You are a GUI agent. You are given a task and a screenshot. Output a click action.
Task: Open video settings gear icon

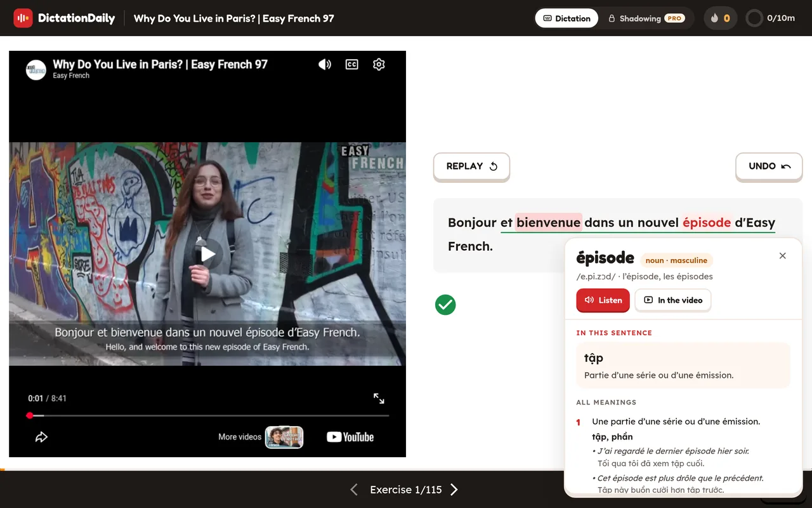(379, 64)
